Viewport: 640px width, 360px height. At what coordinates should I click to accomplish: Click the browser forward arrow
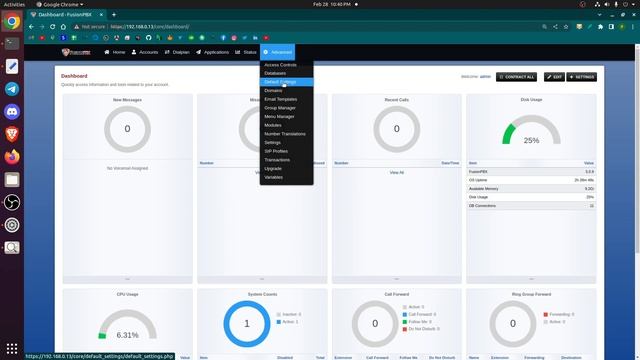click(x=42, y=27)
